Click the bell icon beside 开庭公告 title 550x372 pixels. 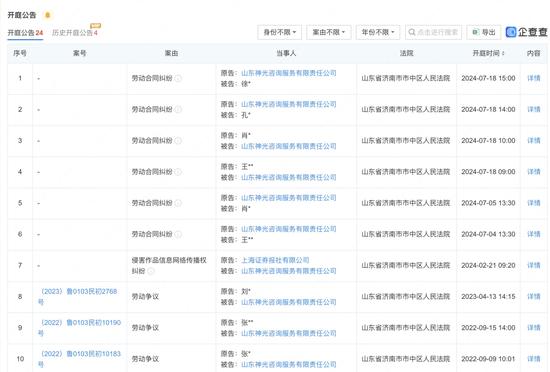tap(48, 15)
